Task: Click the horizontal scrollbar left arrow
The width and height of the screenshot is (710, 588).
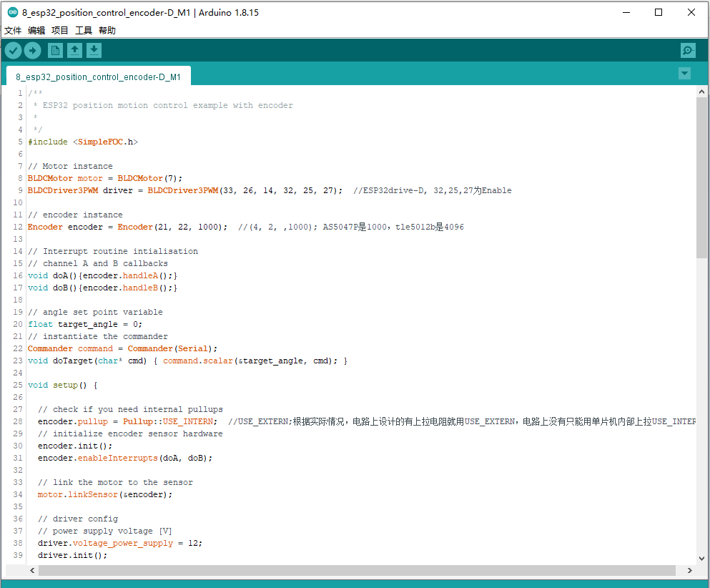Action: click(31, 569)
